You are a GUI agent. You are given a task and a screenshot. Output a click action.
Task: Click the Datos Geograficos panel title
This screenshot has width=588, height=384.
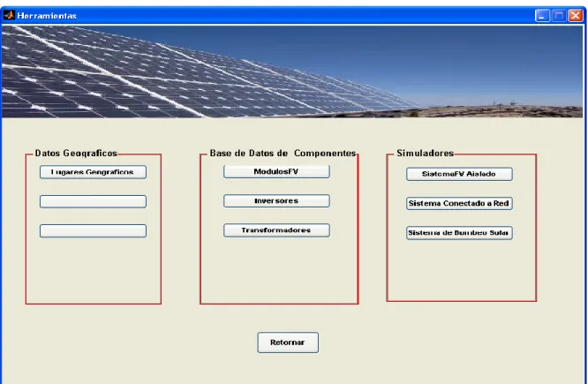[76, 153]
